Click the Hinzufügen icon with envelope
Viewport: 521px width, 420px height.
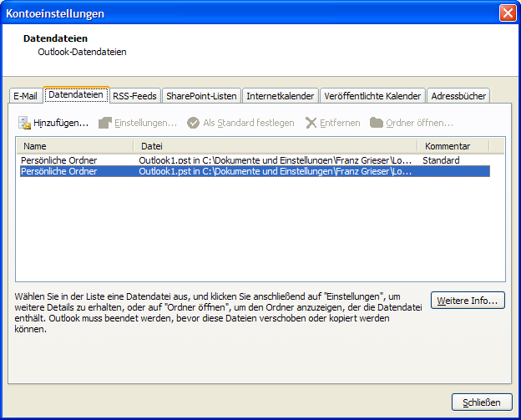(x=24, y=123)
